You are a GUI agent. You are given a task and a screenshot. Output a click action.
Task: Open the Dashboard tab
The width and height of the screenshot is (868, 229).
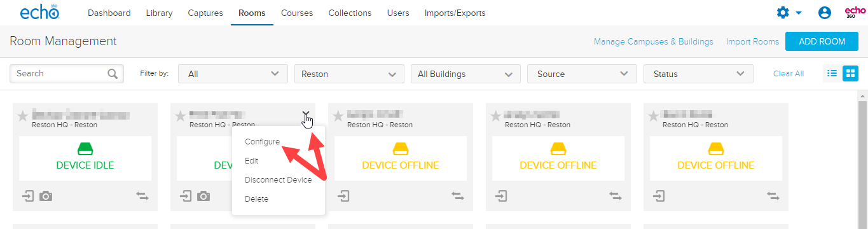pos(109,13)
